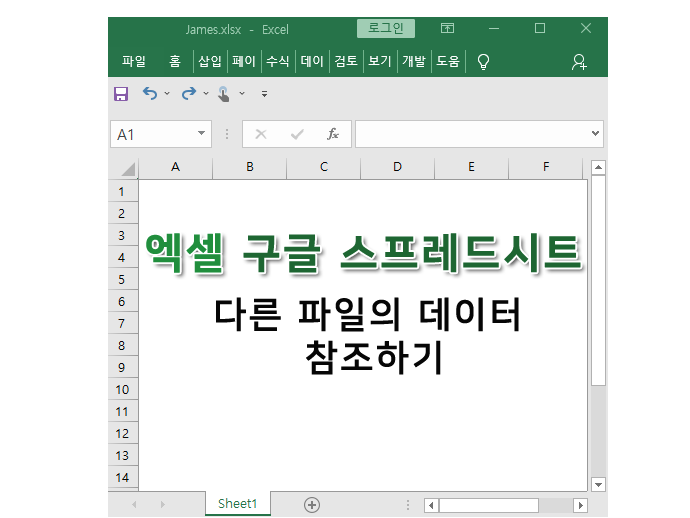Switch to the 페이 ribbon tab

coord(244,61)
